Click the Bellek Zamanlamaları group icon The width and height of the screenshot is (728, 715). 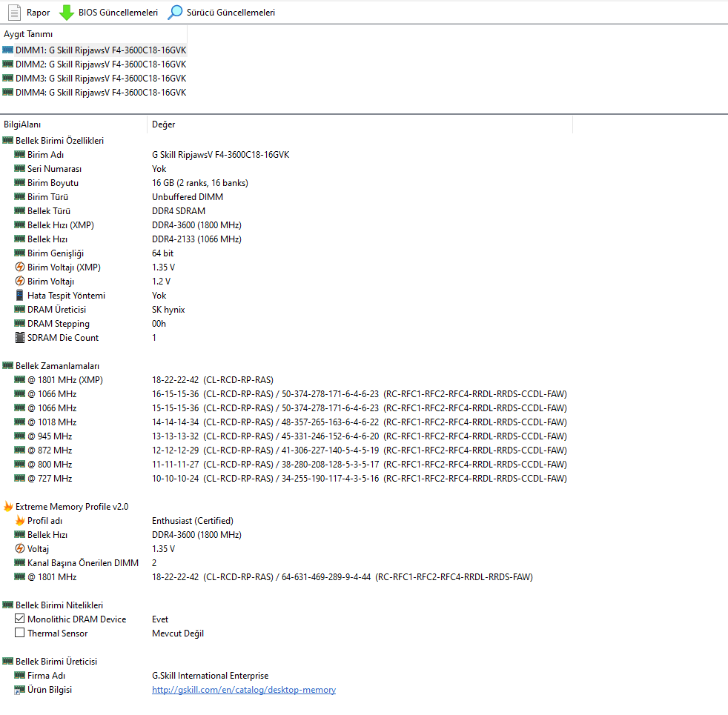point(8,365)
